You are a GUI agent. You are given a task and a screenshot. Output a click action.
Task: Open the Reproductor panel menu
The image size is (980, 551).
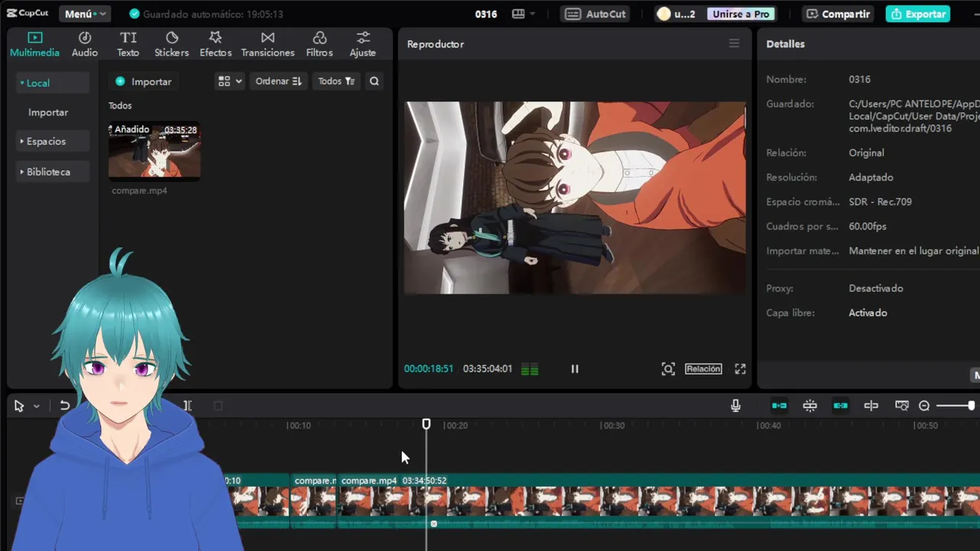(x=734, y=44)
